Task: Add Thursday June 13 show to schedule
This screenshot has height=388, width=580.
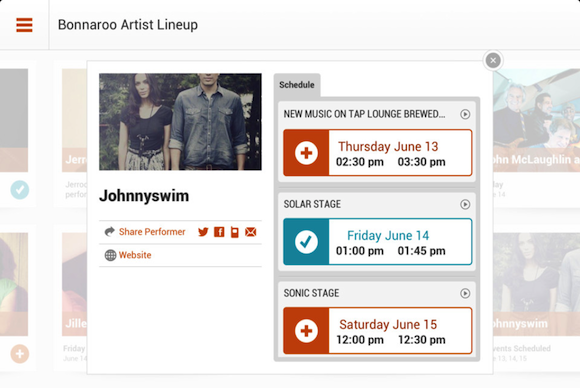Action: click(x=306, y=153)
